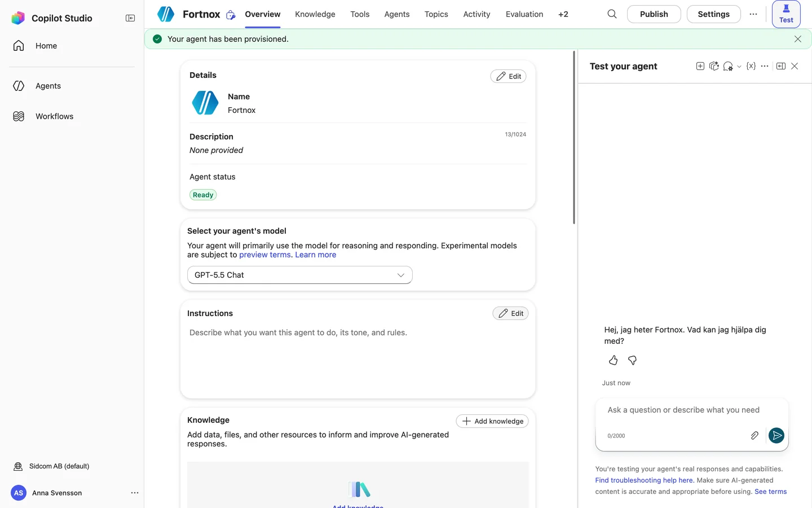The height and width of the screenshot is (508, 812).
Task: Select the Overview tab
Action: [x=263, y=14]
